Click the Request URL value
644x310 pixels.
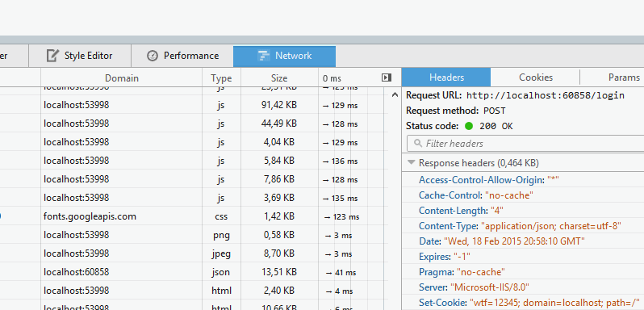pos(546,96)
